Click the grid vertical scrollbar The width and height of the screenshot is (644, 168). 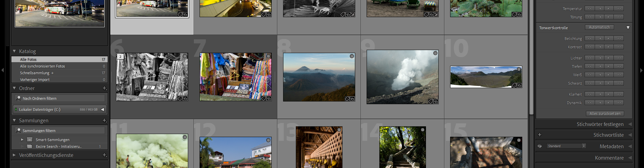tap(531, 57)
